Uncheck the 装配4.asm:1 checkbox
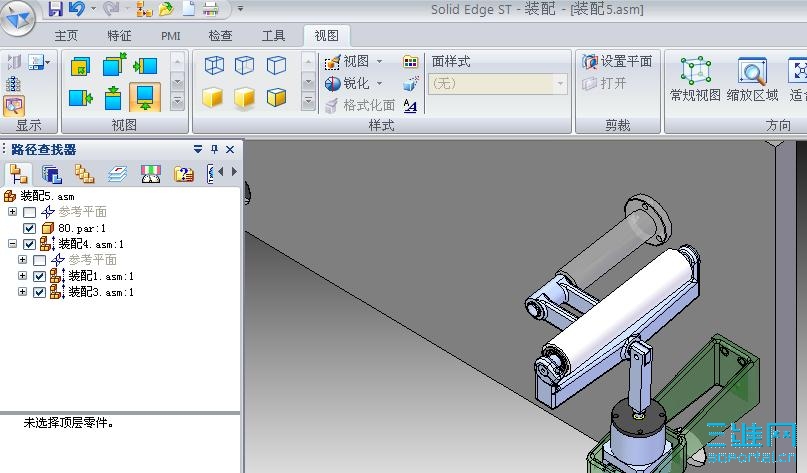 pyautogui.click(x=30, y=244)
